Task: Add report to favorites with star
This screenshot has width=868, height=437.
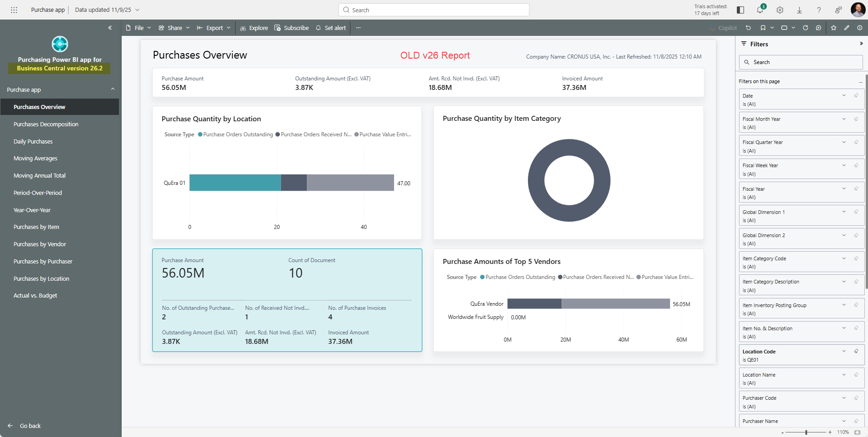Action: coord(833,28)
